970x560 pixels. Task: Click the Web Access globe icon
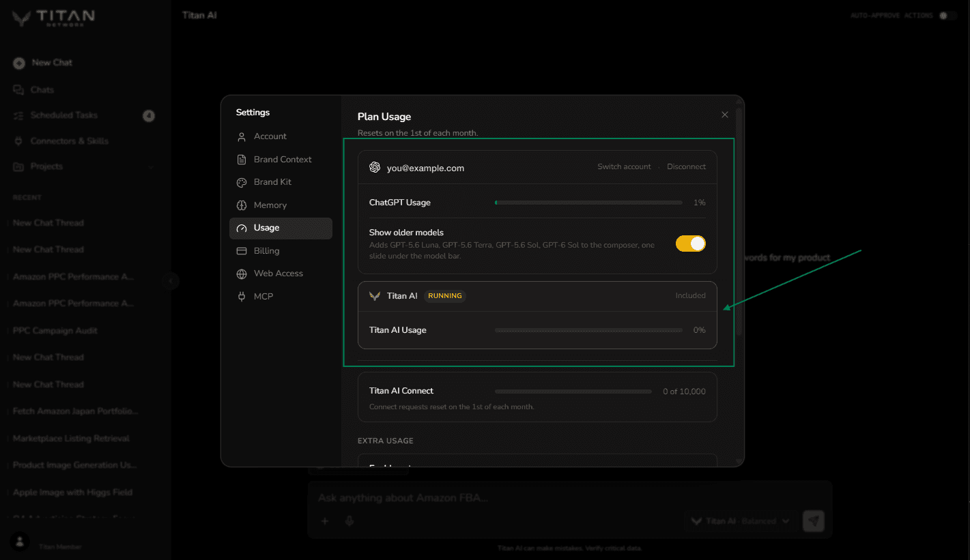tap(242, 274)
